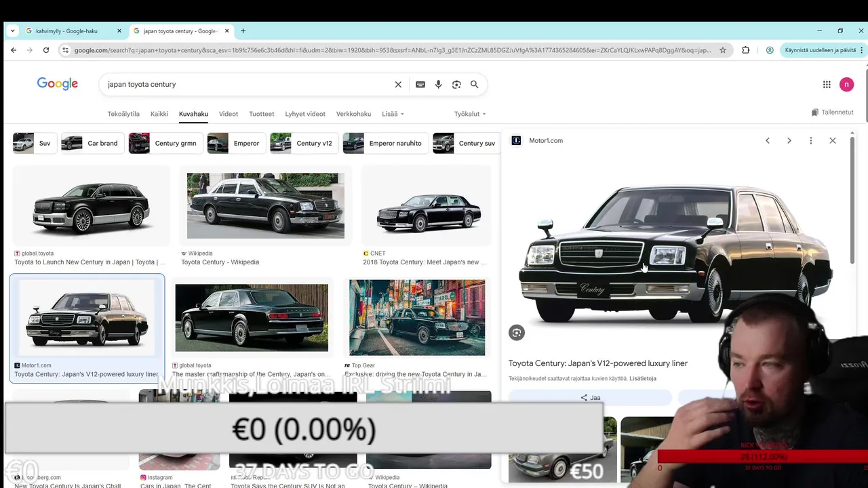The width and height of the screenshot is (868, 488).
Task: Expand the Lisää dropdown
Action: (x=393, y=114)
